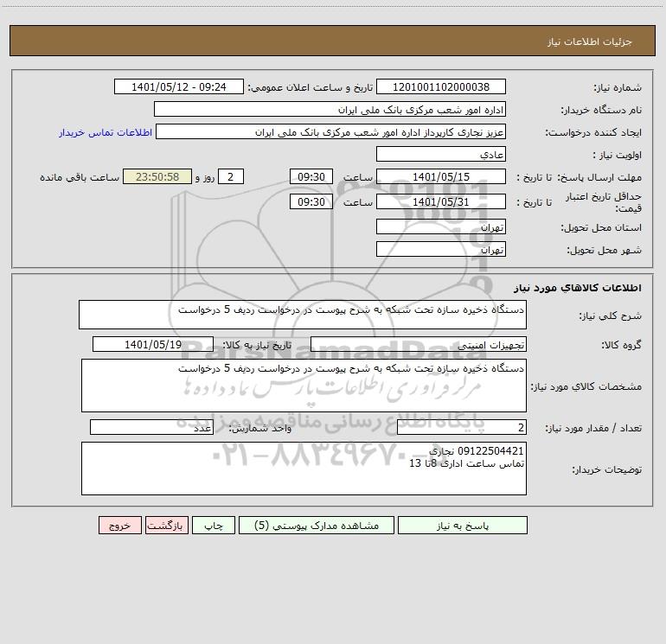Viewport: 666px width, 644px height.
Task: Click the ساعت field beside 1401/05/15
Action: click(311, 176)
